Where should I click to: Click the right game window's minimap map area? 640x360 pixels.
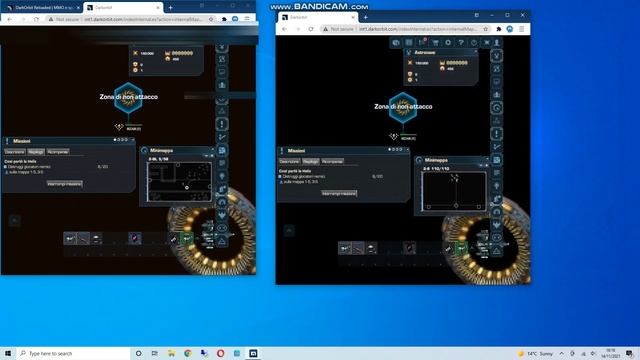(x=454, y=191)
